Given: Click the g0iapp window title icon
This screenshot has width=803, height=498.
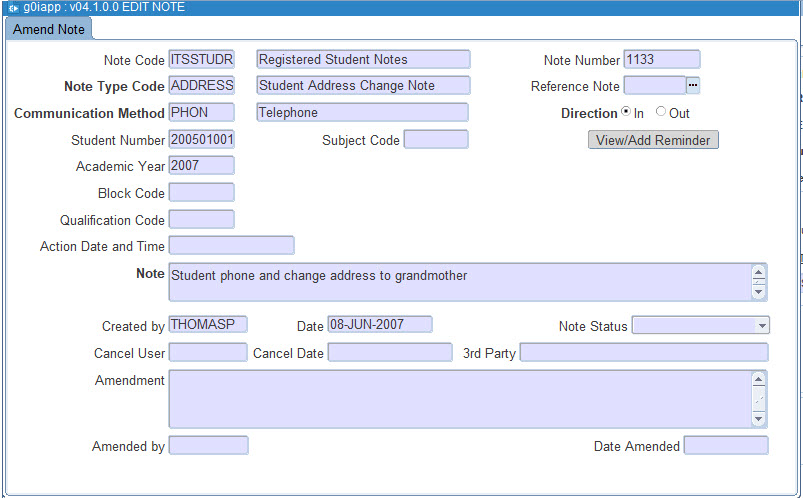Looking at the screenshot, I should tap(12, 7).
